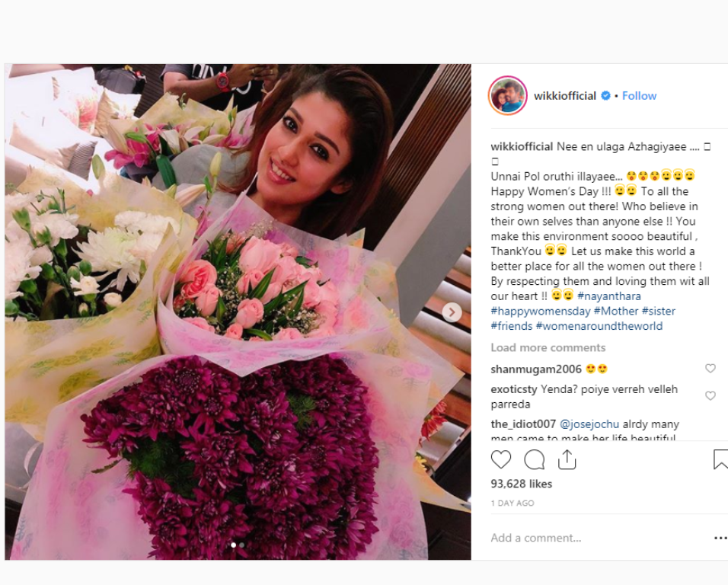
Task: Open the more options dots
Action: [720, 538]
